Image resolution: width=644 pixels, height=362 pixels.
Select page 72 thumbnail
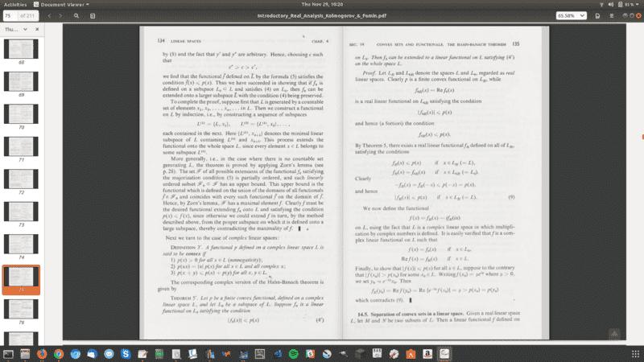[21, 179]
